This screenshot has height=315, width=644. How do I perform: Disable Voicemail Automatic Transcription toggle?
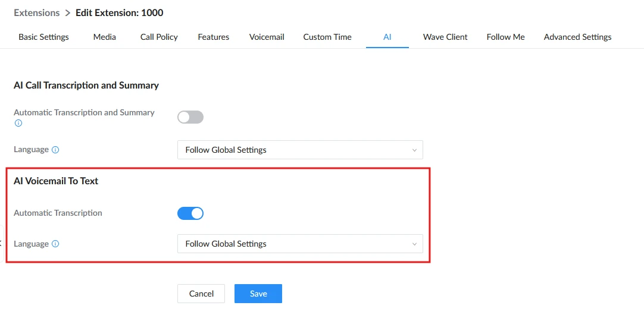pyautogui.click(x=190, y=213)
